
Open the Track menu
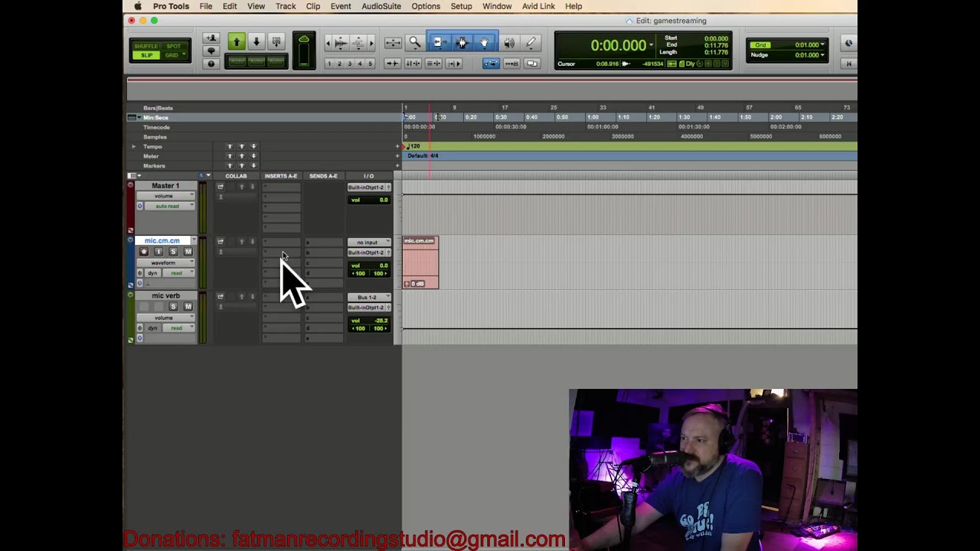(286, 6)
